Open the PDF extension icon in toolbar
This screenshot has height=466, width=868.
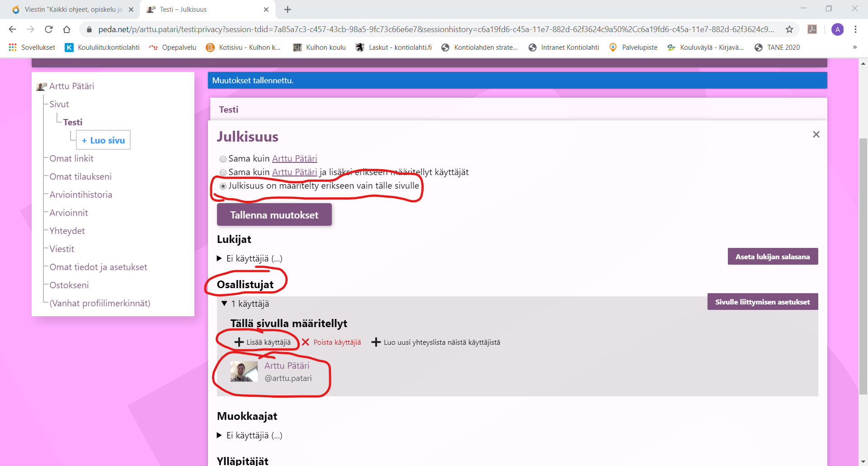tap(812, 29)
